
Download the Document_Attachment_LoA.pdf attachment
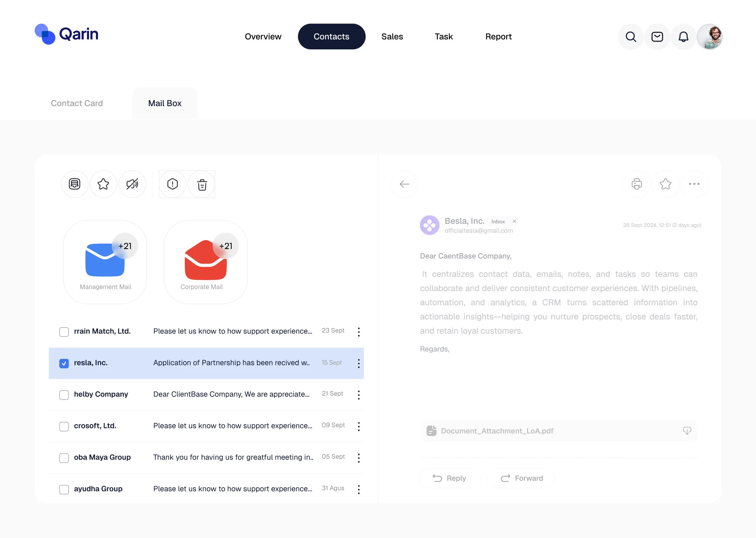[687, 431]
